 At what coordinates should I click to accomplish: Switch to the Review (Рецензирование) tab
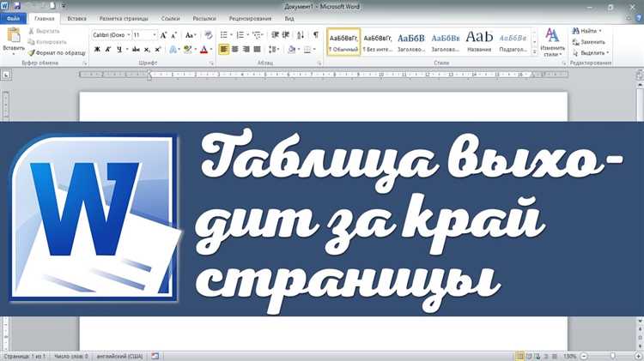click(x=250, y=19)
